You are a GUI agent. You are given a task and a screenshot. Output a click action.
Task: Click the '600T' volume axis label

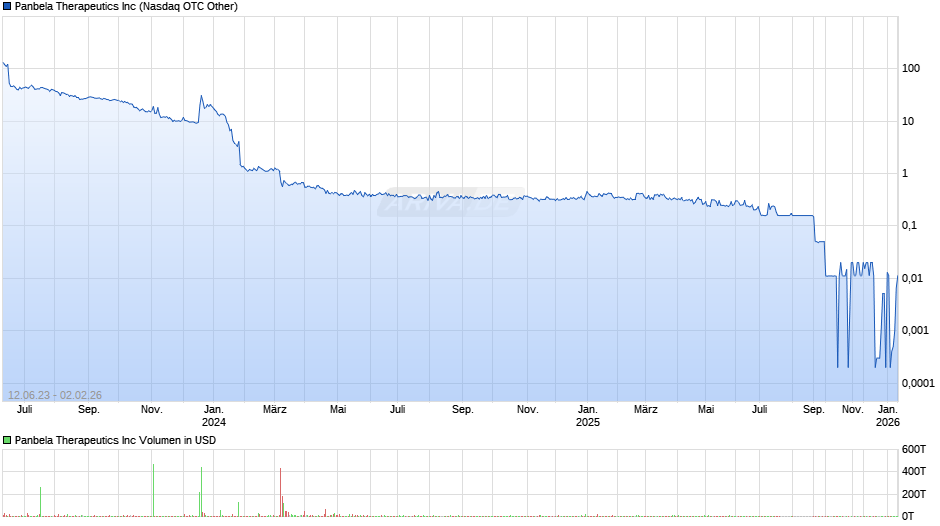point(914,449)
